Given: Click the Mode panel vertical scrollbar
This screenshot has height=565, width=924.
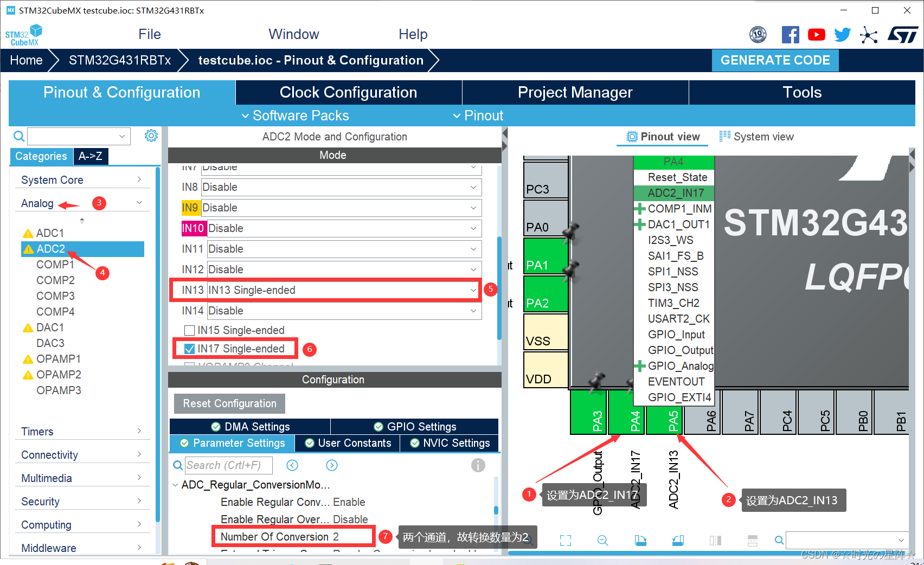Looking at the screenshot, I should 499,287.
